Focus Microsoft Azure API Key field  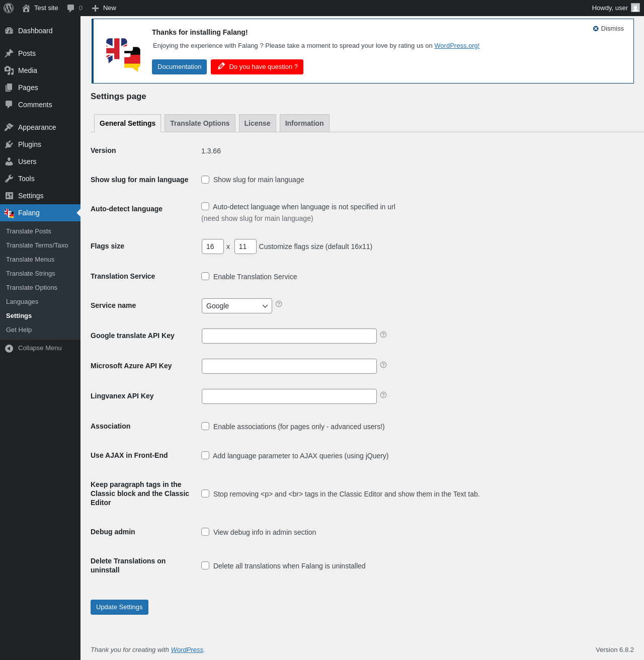(289, 366)
